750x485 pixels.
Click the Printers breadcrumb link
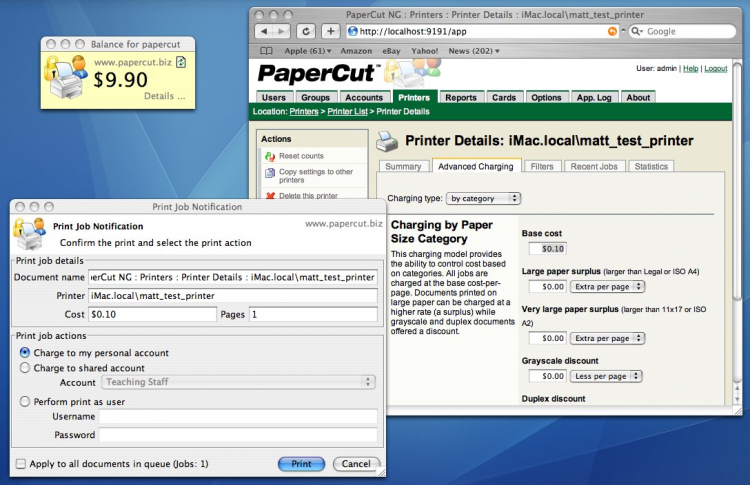pyautogui.click(x=304, y=111)
